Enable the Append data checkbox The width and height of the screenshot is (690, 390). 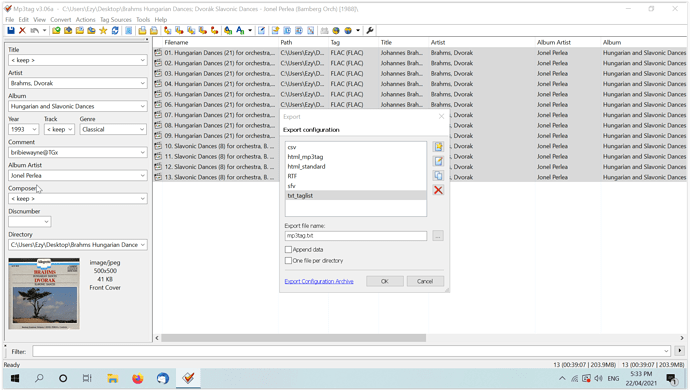(288, 250)
